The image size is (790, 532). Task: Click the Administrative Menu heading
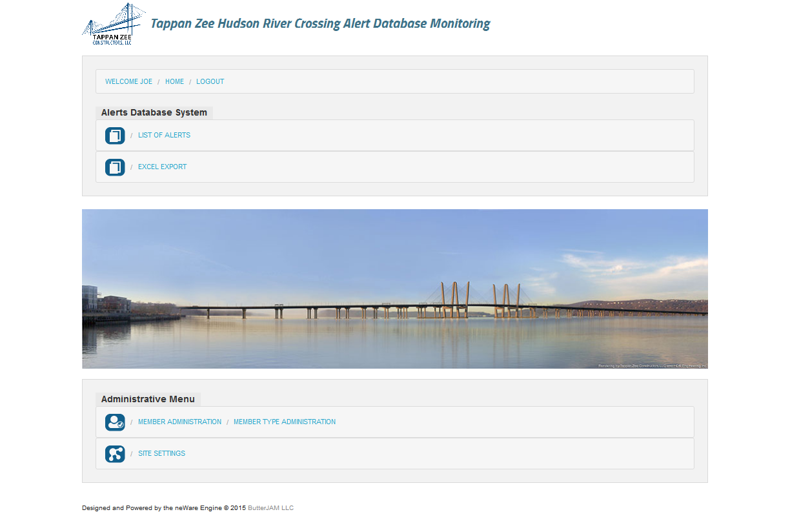[x=148, y=399]
